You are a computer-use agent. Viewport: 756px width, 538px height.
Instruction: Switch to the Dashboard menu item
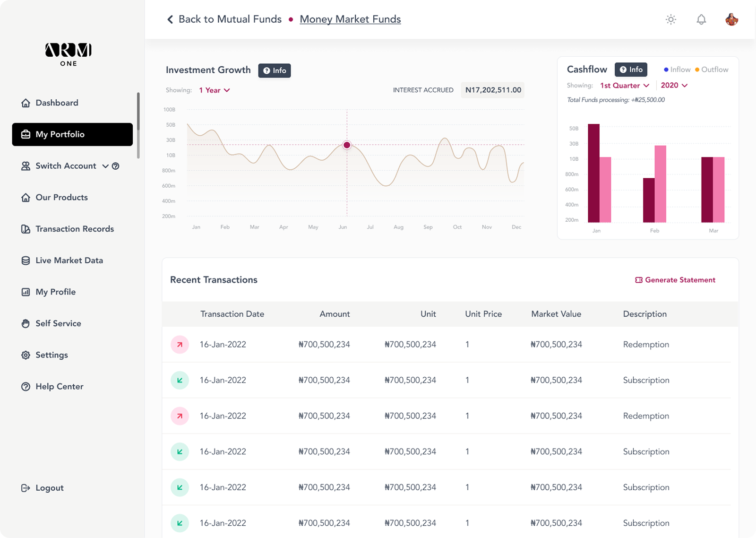point(56,103)
